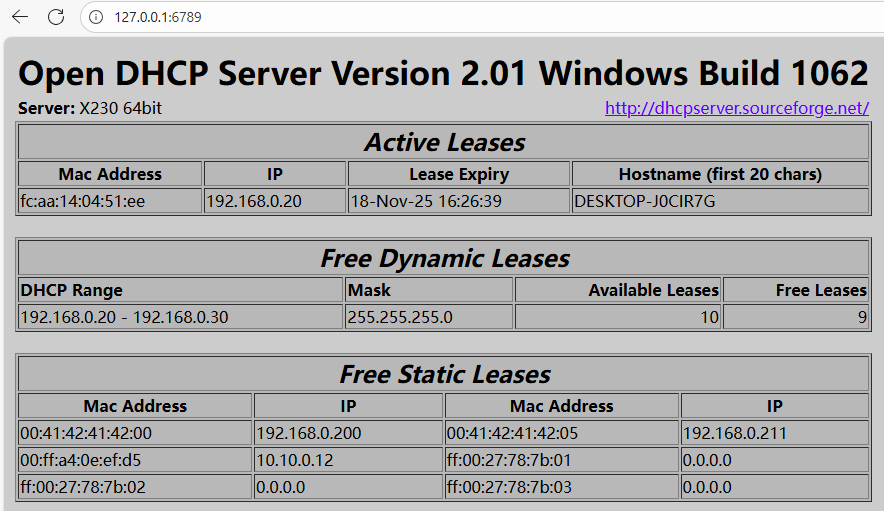Open the dhcpserver.sourceforge.net link
The image size is (884, 511).
click(736, 108)
